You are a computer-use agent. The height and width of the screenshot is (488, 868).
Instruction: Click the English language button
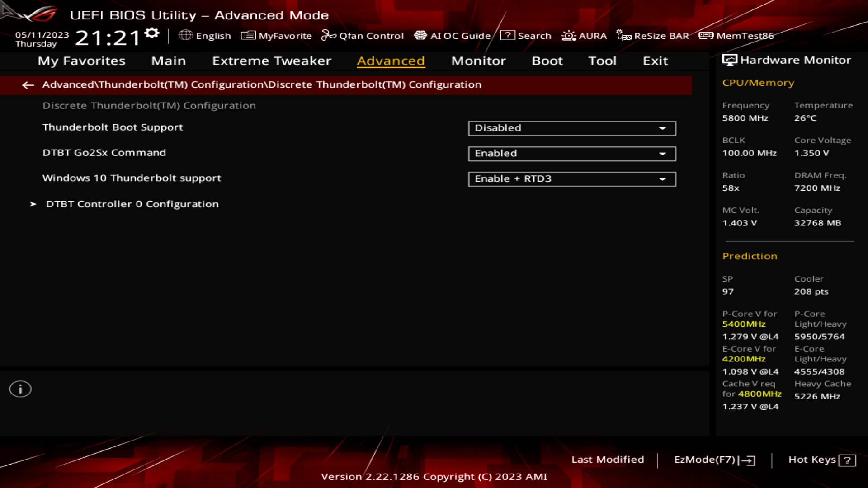(213, 36)
